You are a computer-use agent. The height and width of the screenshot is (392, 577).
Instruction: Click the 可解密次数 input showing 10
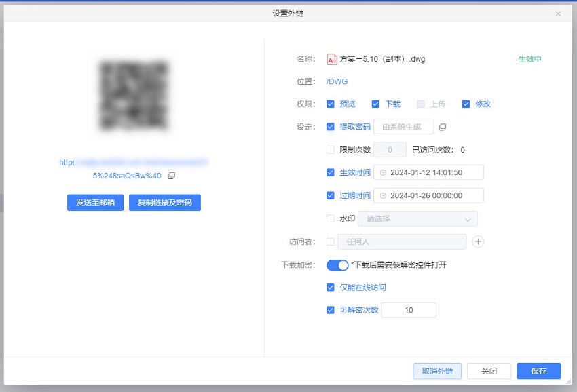pos(408,309)
